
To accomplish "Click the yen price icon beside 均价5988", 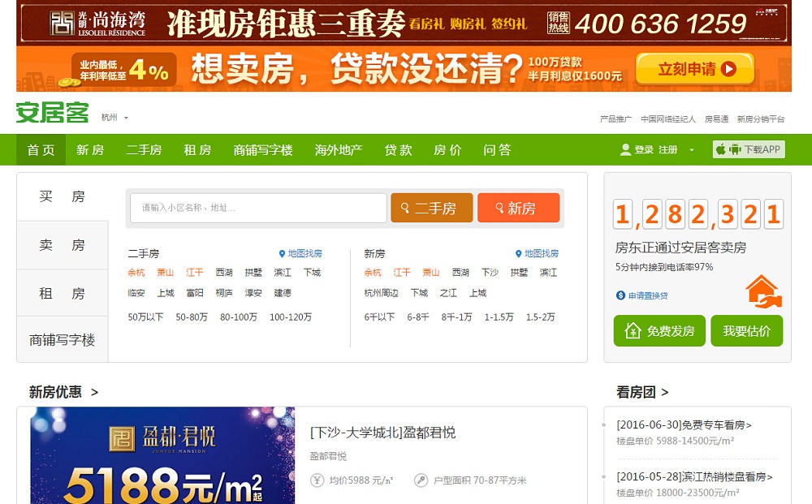I will coord(317,480).
